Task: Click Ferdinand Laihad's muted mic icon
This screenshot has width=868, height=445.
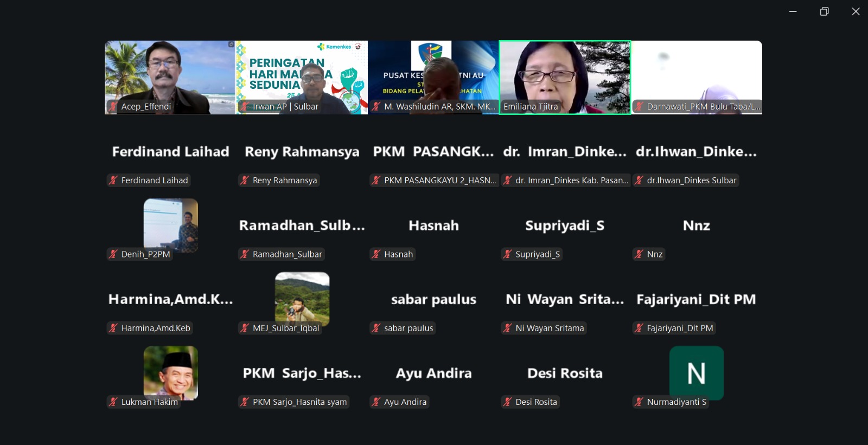Action: [113, 180]
